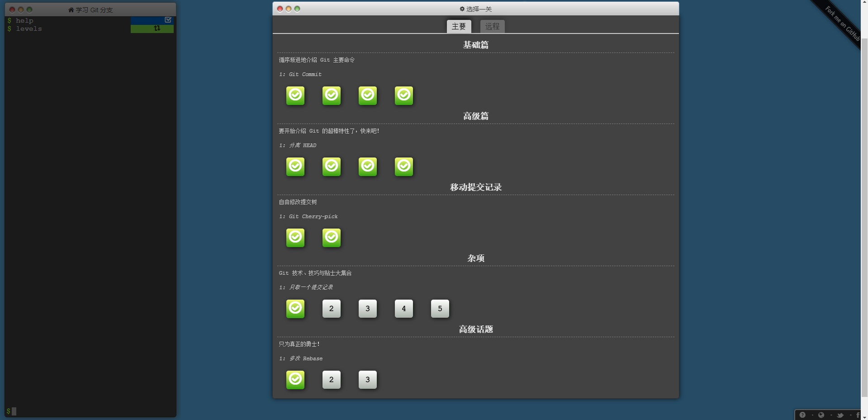Image resolution: width=868 pixels, height=420 pixels.
Task: Switch to the 远程 tab
Action: tap(492, 26)
